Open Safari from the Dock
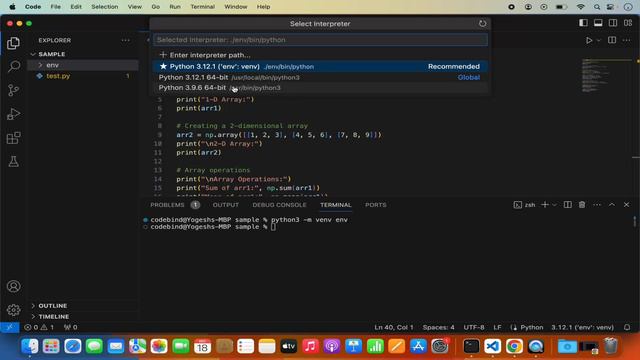This screenshot has width=640, height=360. (73, 346)
